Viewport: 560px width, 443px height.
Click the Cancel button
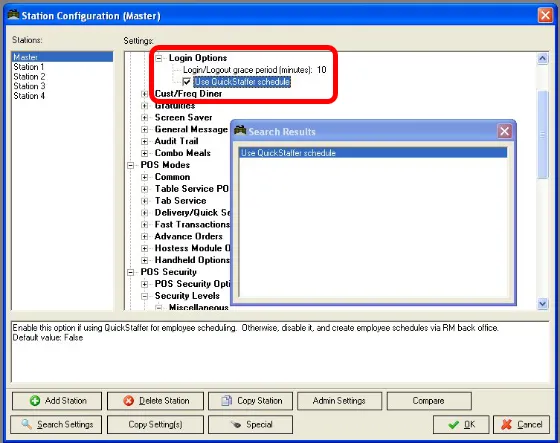coord(521,424)
